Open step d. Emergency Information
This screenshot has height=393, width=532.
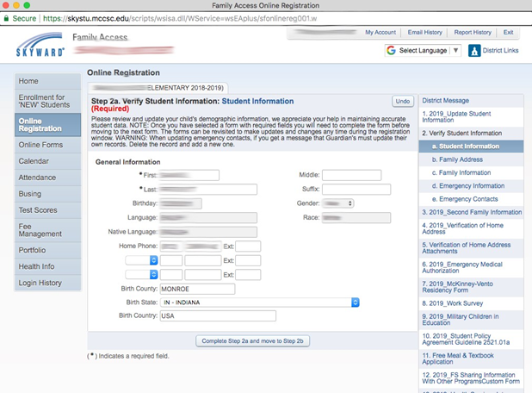[472, 186]
